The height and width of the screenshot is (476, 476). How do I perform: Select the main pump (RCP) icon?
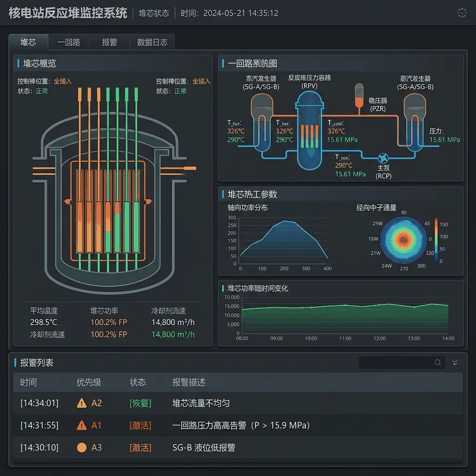click(383, 158)
